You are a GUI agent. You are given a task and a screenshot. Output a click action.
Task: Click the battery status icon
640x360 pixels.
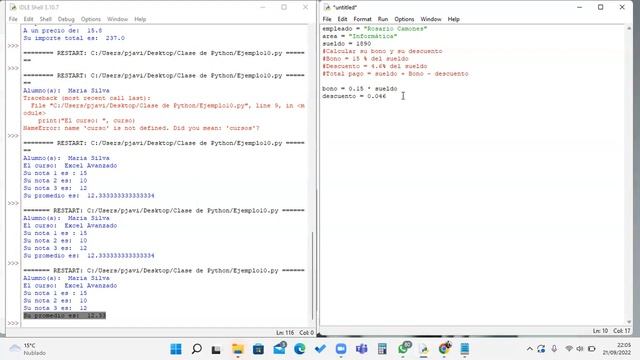click(592, 349)
